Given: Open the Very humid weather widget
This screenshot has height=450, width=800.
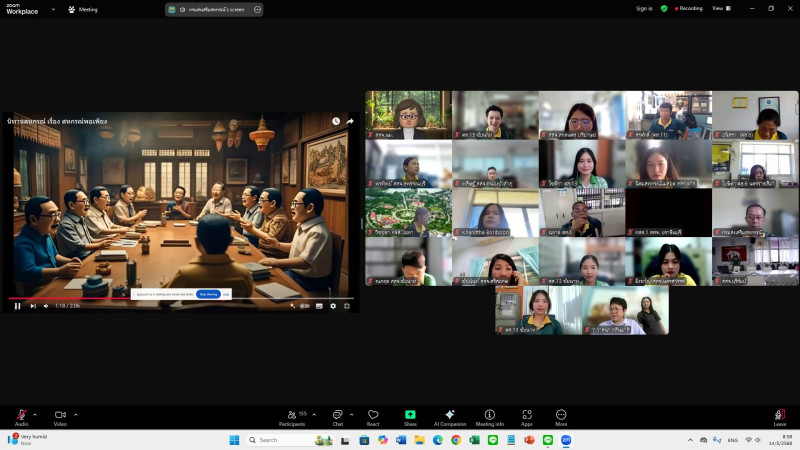Looking at the screenshot, I should pos(29,439).
